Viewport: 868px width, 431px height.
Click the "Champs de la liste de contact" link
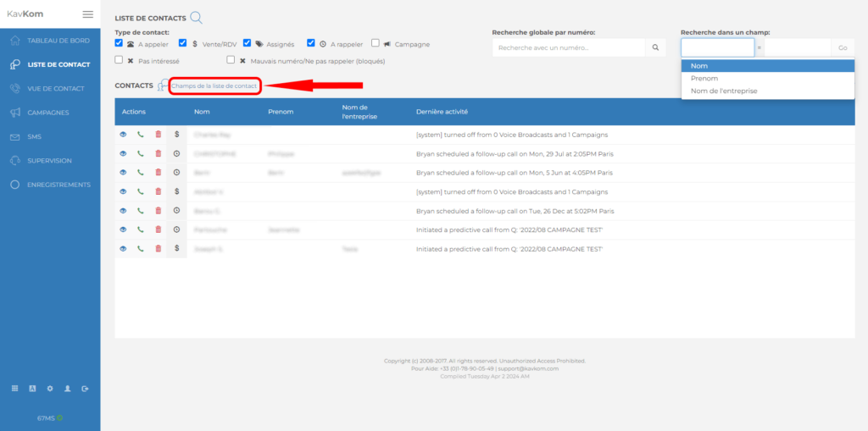[x=214, y=86]
